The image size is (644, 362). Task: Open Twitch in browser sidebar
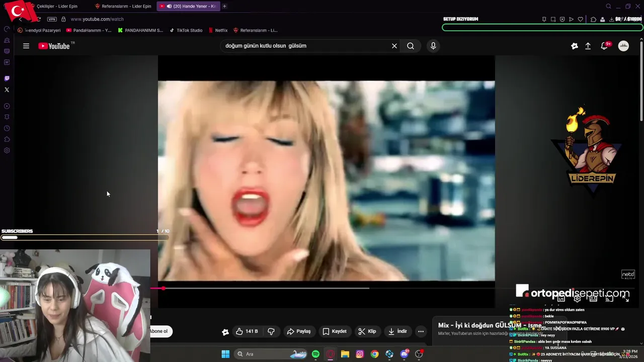pyautogui.click(x=7, y=78)
